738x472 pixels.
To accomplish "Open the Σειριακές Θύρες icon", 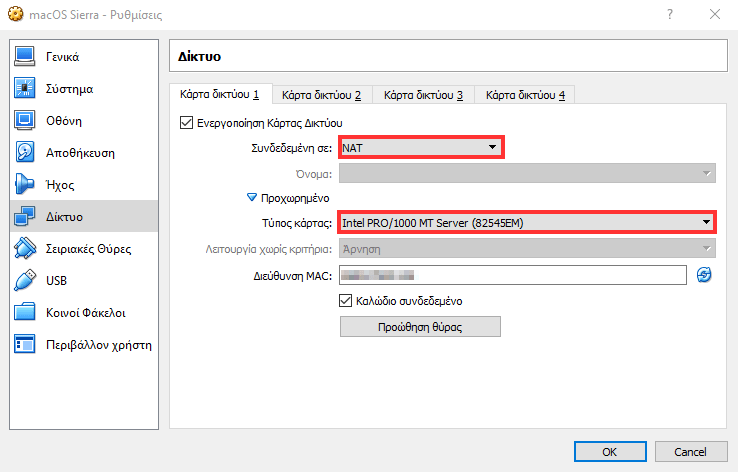I will coord(26,249).
